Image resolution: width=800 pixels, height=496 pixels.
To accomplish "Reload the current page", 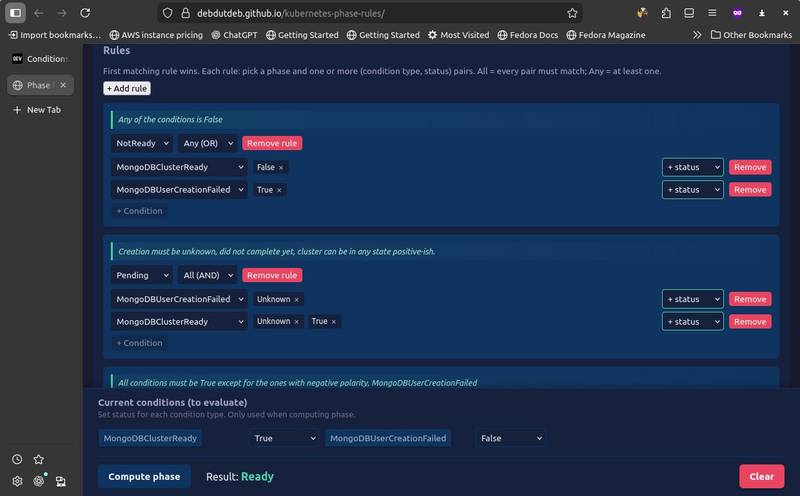I will (85, 13).
